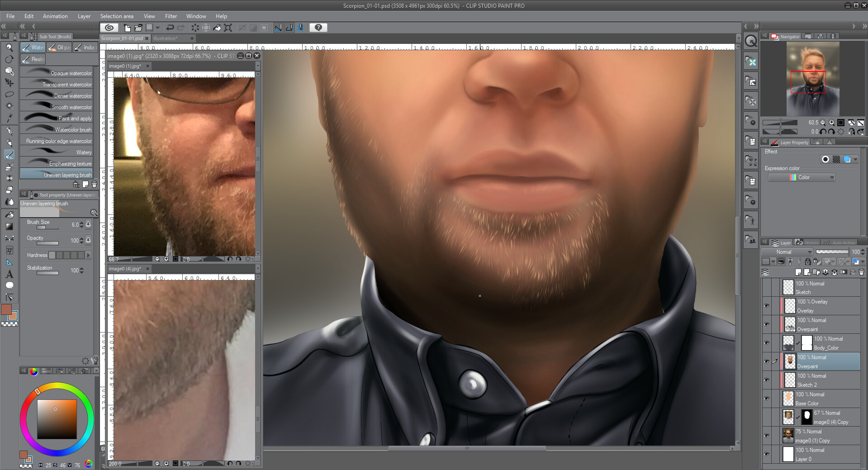
Task: Open the Selection area menu
Action: click(x=117, y=16)
